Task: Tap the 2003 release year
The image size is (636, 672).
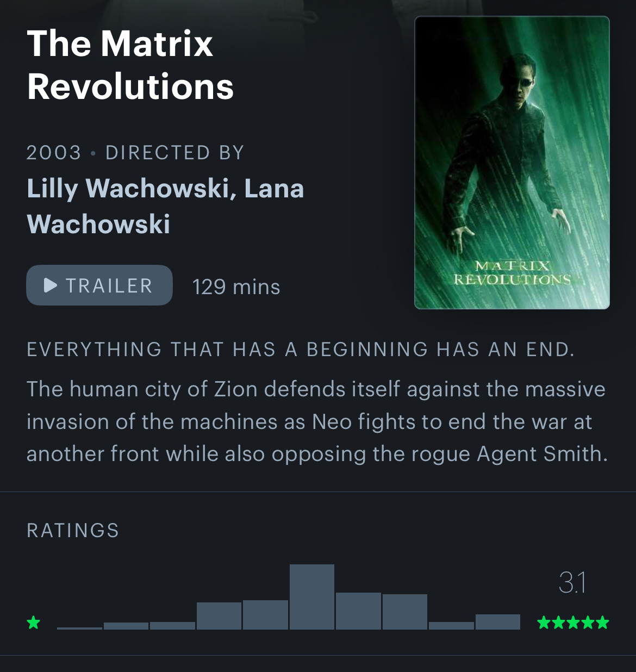Action: point(54,153)
